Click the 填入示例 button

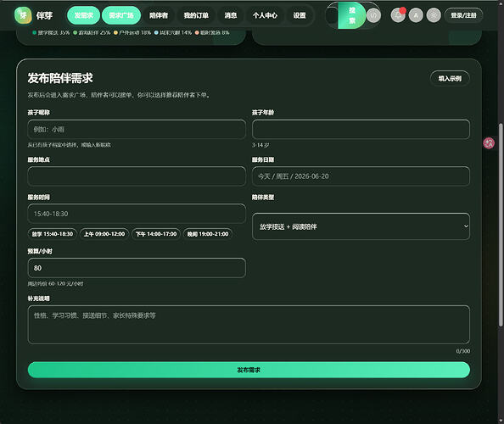click(450, 78)
